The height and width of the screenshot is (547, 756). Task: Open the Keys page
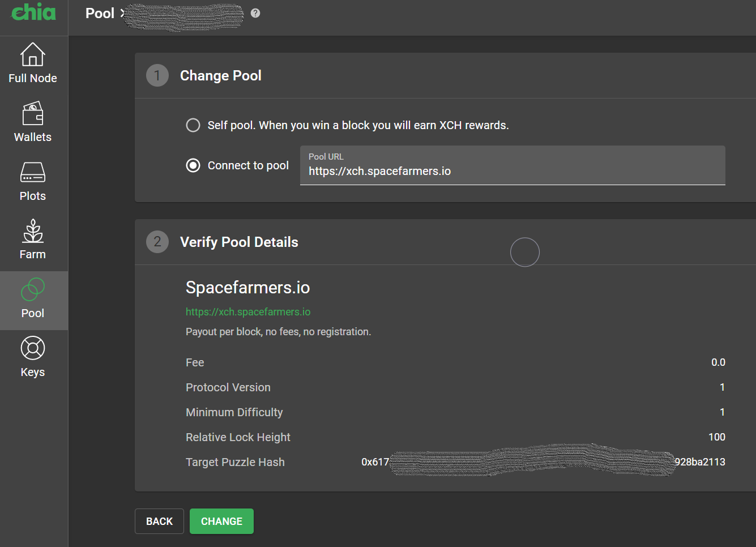pos(33,357)
